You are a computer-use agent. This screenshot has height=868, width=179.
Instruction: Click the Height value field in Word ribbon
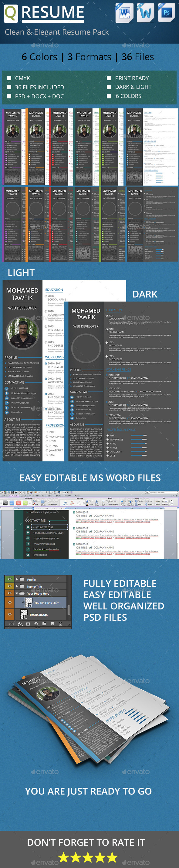pos(164,501)
